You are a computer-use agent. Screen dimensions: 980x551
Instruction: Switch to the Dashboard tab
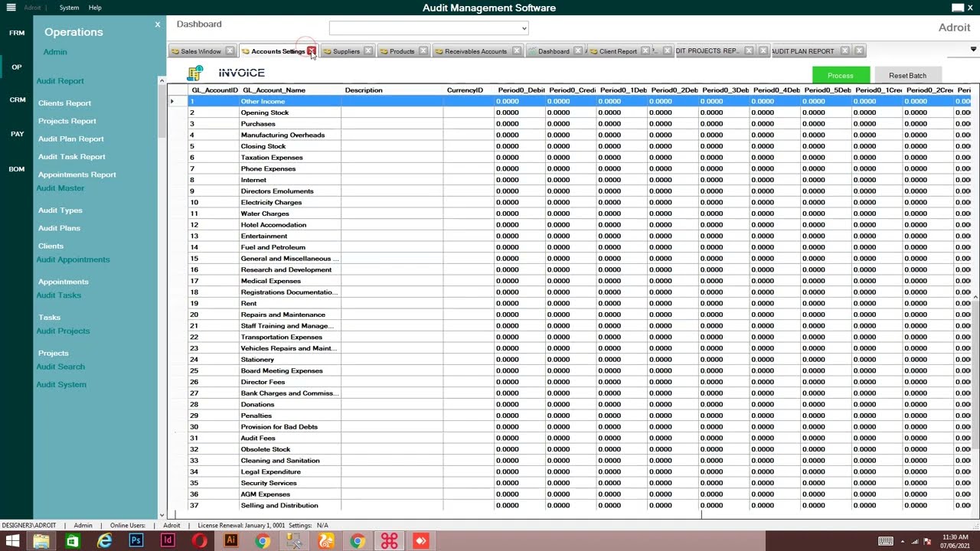[x=554, y=51]
